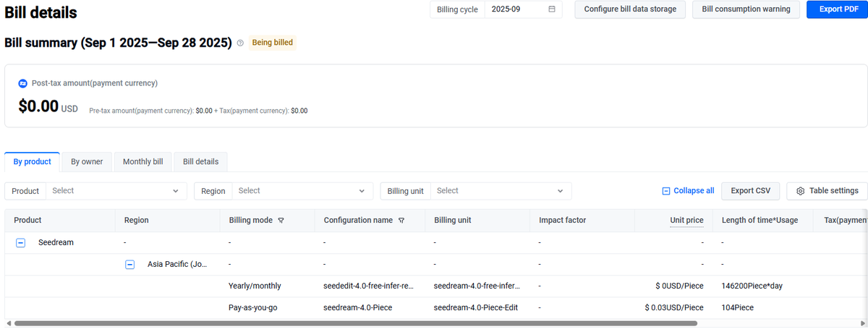Click the bill summary help question icon
This screenshot has height=332, width=868.
click(x=240, y=43)
